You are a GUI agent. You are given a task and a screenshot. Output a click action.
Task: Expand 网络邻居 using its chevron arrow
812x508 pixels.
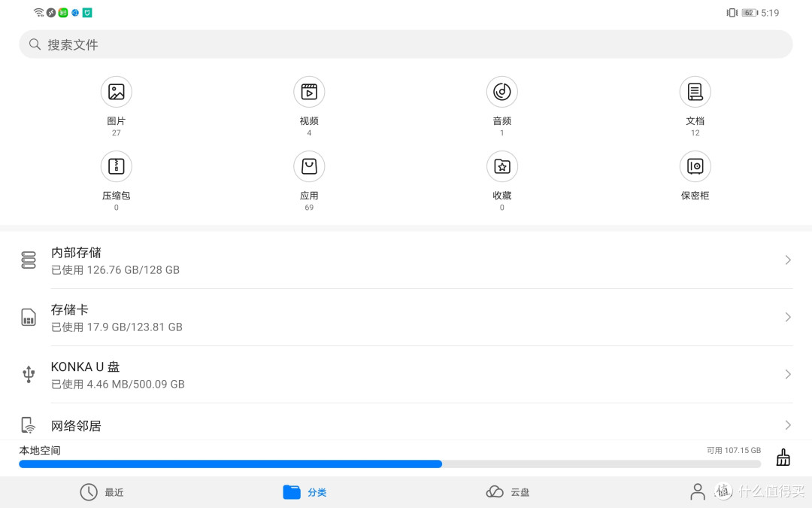787,425
